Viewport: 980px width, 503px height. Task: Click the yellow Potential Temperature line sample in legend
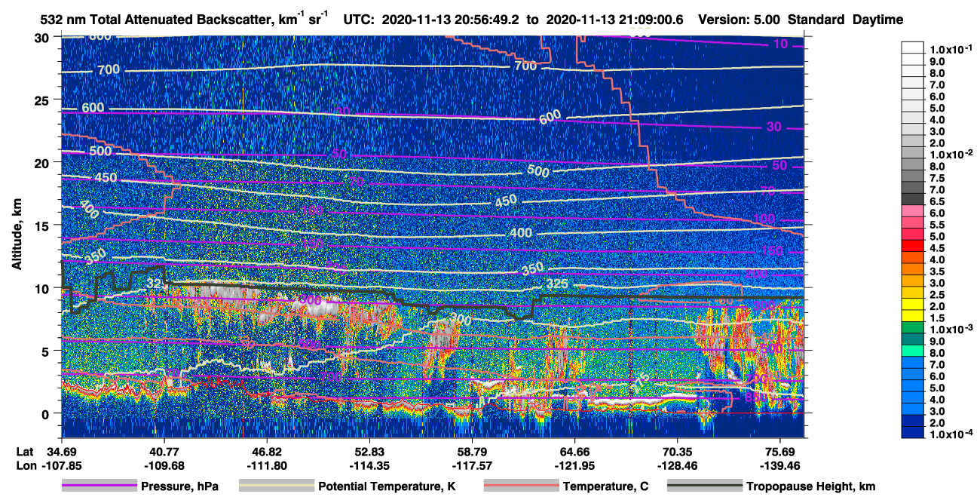[x=276, y=486]
